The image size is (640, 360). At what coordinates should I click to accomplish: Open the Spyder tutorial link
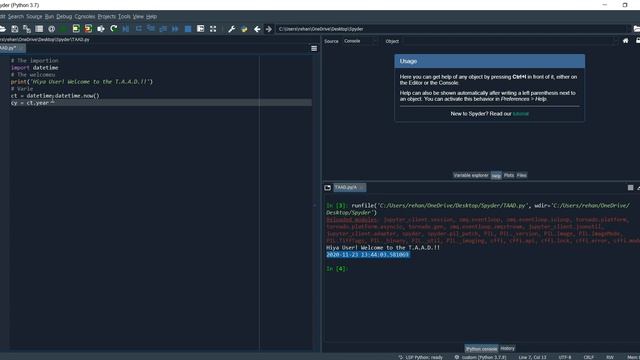tap(520, 114)
